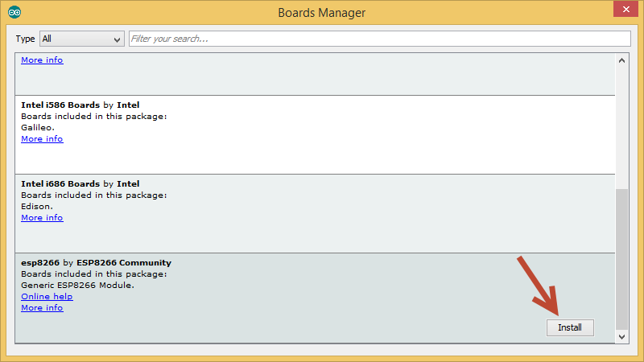Open Online help for esp8266
644x362 pixels.
click(x=47, y=296)
